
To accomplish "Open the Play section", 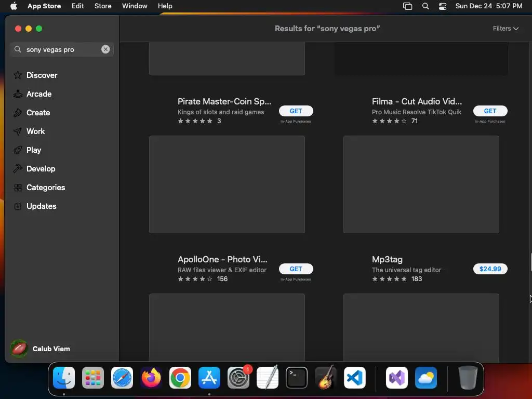I will 33,150.
